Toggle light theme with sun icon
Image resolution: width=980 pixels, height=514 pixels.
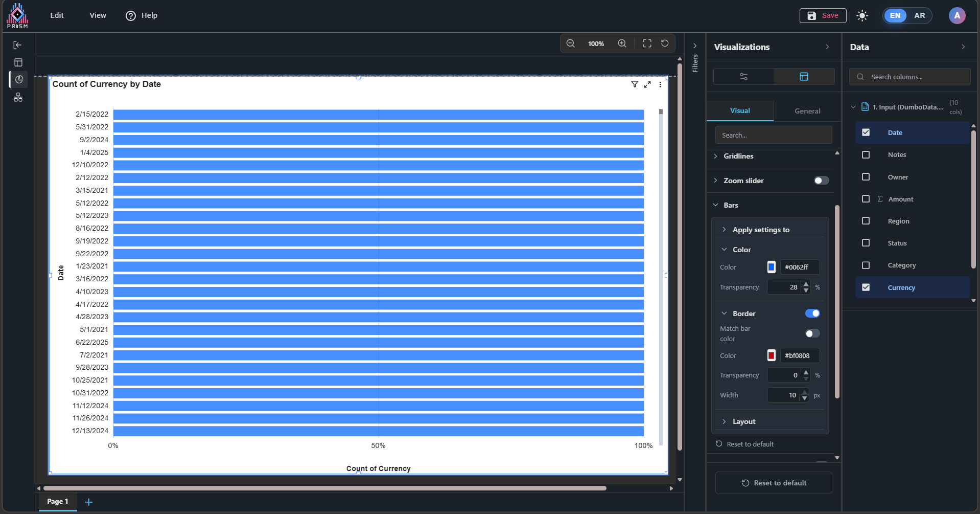pos(862,16)
